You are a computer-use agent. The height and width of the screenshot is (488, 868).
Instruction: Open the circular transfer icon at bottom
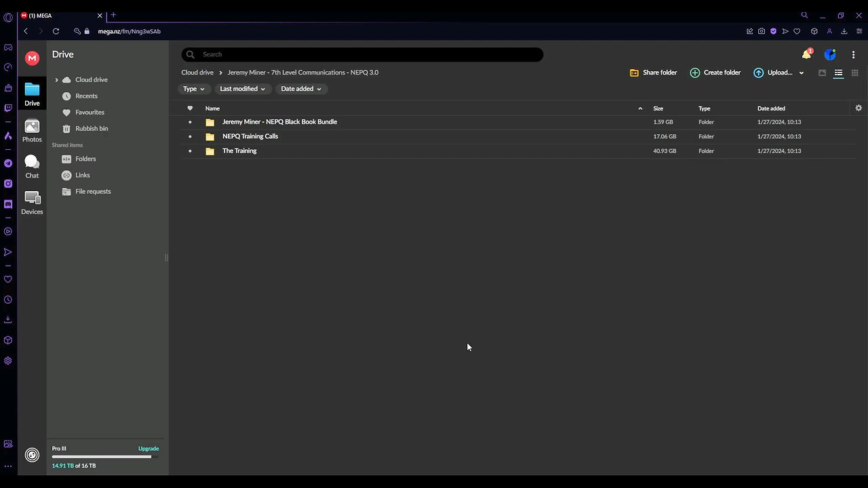[32, 455]
